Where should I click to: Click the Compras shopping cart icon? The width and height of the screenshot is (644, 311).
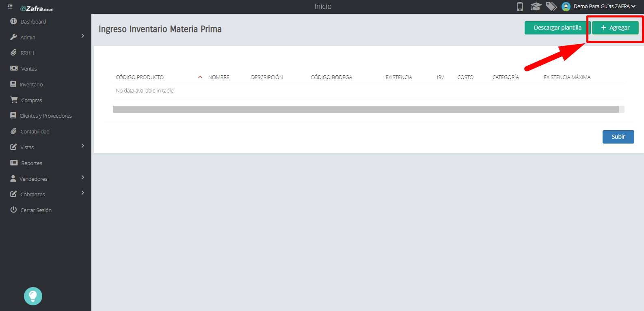pyautogui.click(x=14, y=100)
